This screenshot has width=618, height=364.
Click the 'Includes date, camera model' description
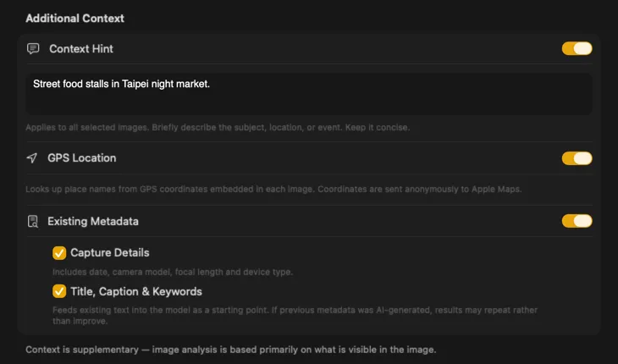click(173, 273)
